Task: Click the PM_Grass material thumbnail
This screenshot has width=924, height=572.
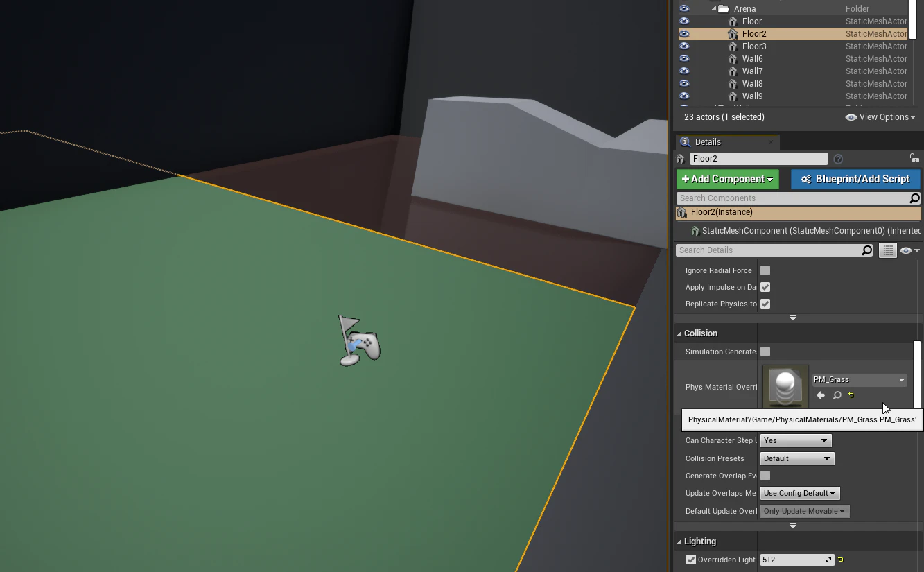Action: click(x=785, y=388)
